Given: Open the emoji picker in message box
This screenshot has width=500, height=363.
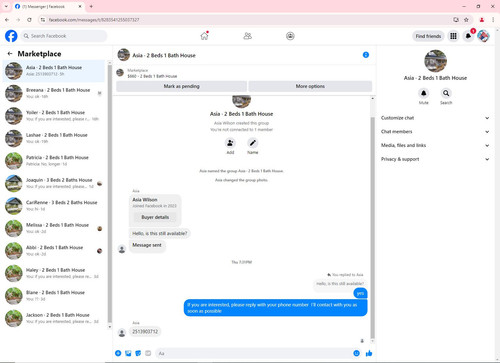Looking at the screenshot, I should [x=356, y=353].
